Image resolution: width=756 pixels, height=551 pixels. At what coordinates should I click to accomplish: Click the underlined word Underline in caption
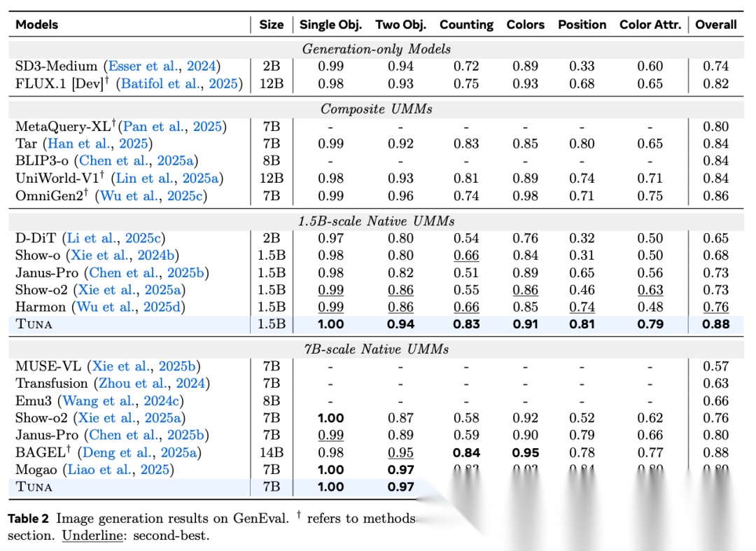pos(92,536)
